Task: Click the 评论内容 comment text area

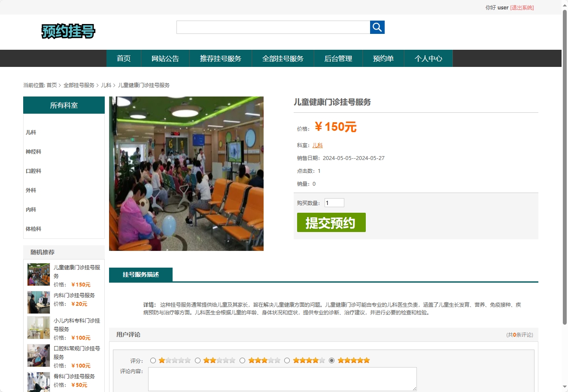Action: click(282, 379)
